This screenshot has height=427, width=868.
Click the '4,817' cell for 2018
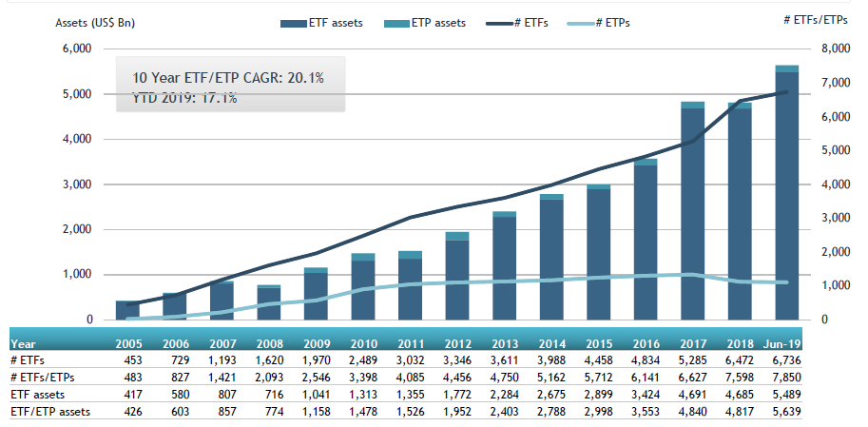740,412
